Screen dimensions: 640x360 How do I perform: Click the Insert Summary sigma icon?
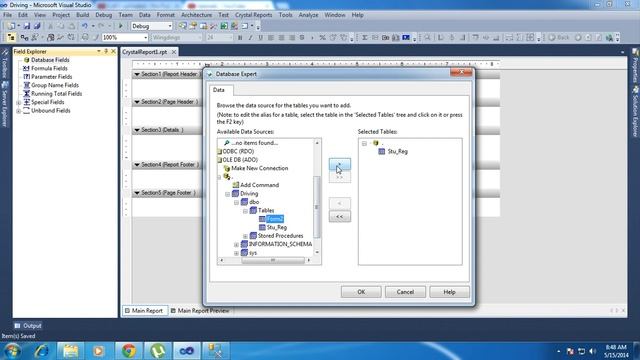pos(364,37)
